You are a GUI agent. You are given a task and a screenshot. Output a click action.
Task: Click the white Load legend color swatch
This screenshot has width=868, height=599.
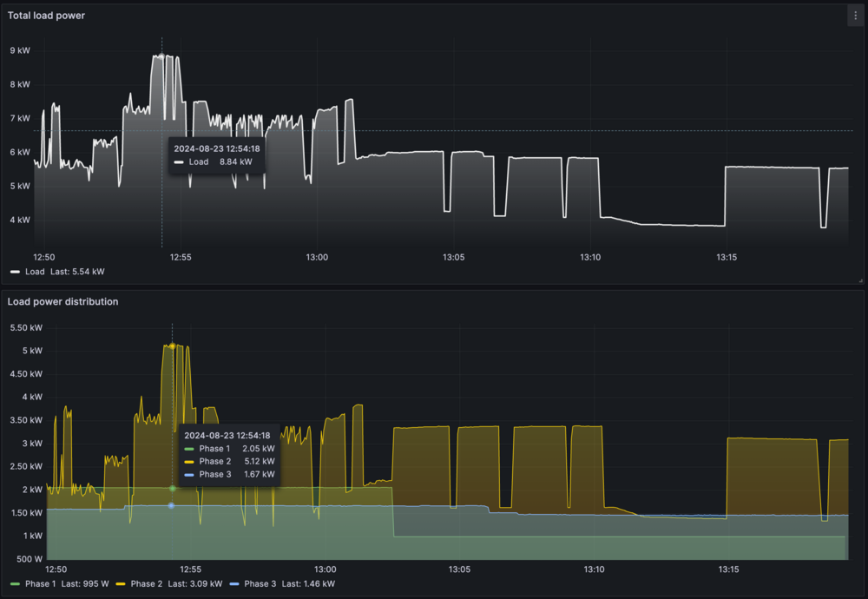click(x=15, y=272)
